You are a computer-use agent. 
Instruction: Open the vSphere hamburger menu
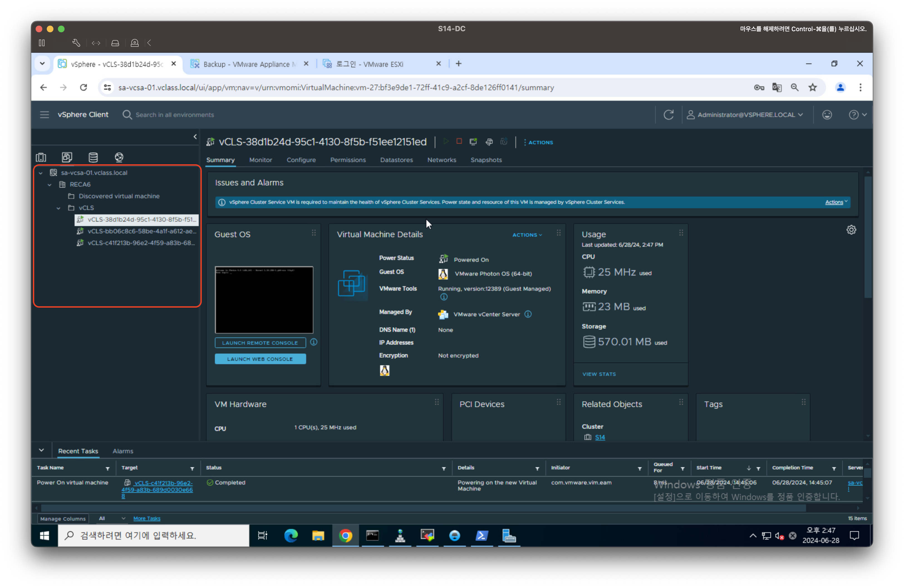click(x=45, y=115)
